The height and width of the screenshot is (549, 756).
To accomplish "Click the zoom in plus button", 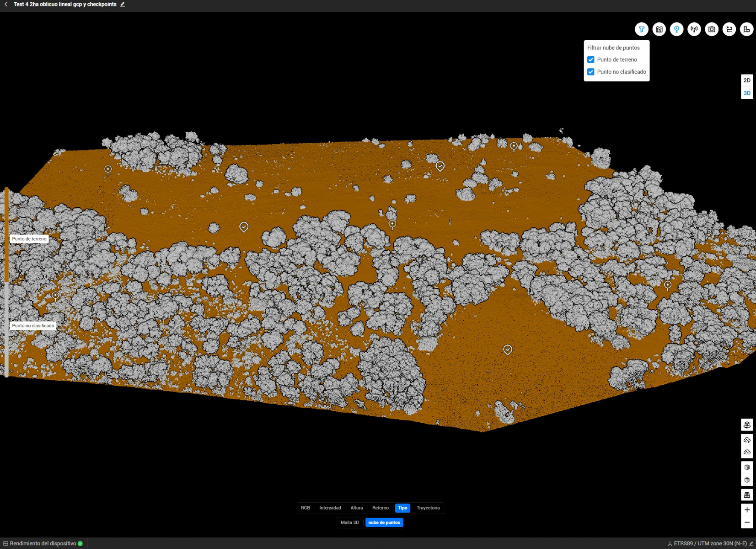I will [x=746, y=510].
